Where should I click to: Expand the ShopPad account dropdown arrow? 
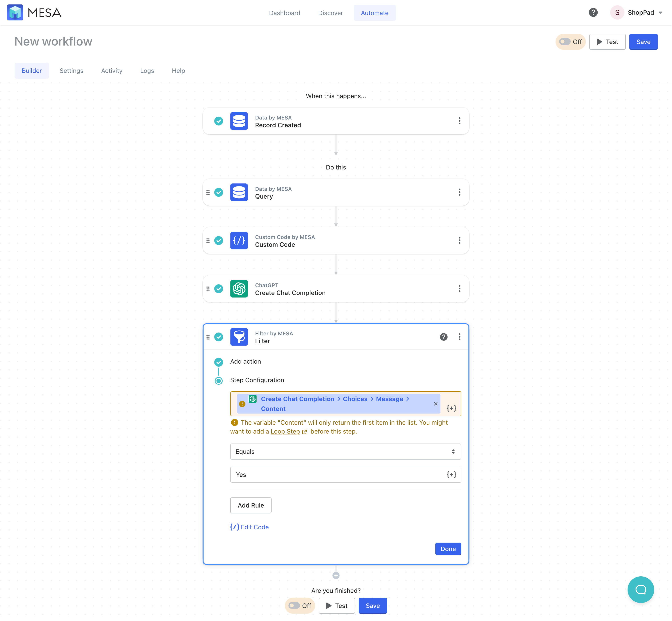[x=660, y=13]
